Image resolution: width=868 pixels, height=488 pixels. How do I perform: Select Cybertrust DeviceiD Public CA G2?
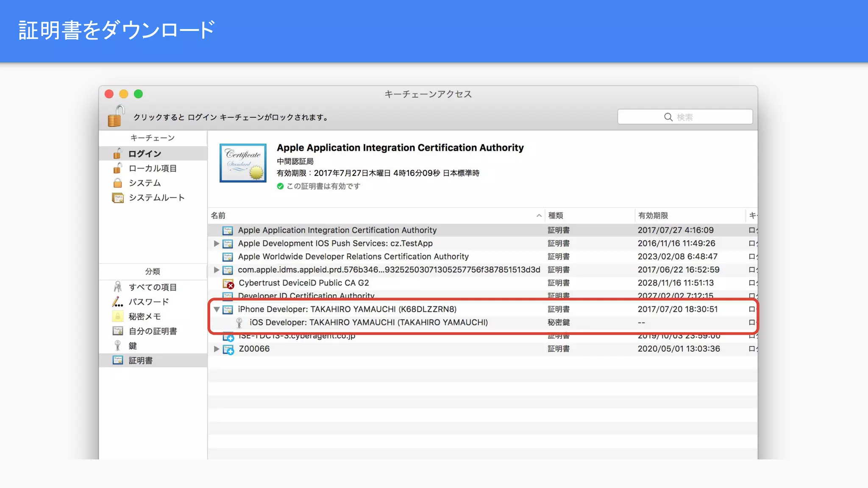tap(303, 283)
